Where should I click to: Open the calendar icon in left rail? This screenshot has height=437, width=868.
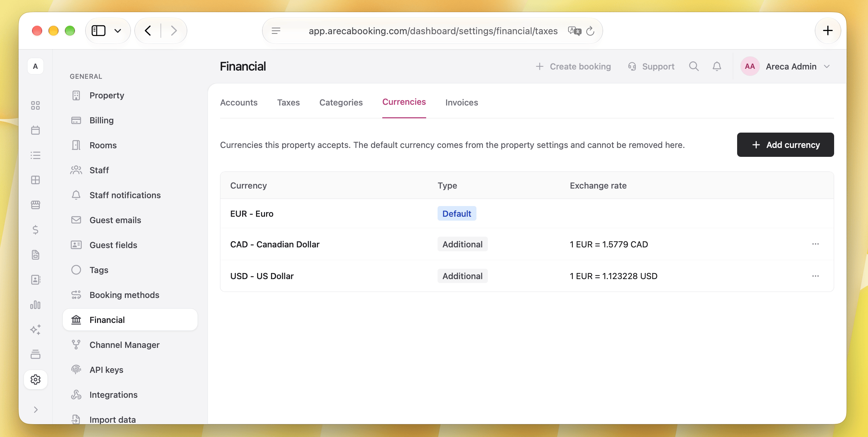pyautogui.click(x=35, y=130)
